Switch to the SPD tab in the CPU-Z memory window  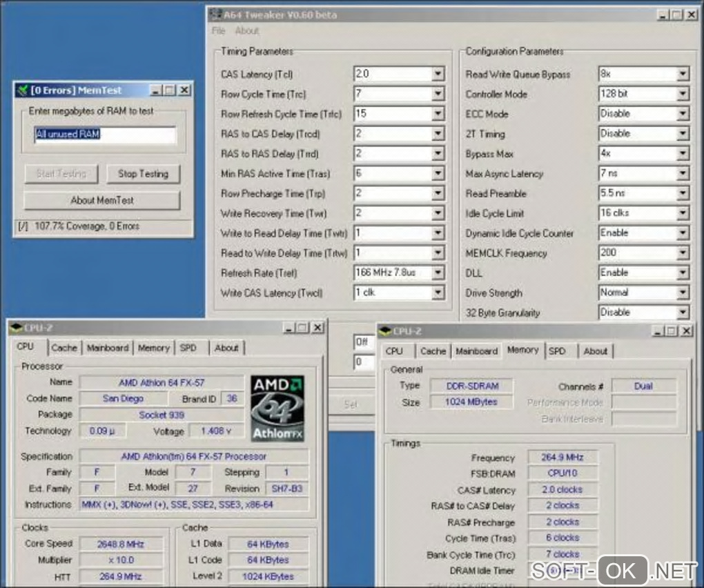pos(557,351)
